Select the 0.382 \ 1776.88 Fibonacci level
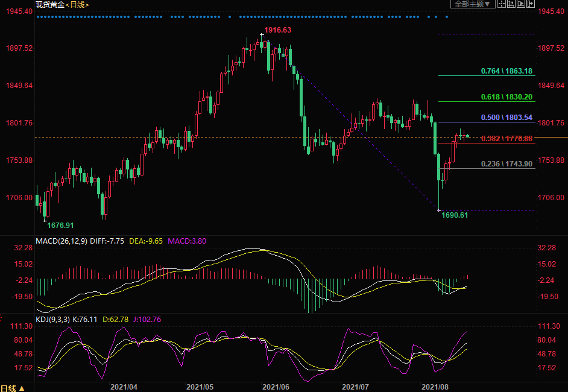Viewport: 568px width, 392px height. point(506,138)
